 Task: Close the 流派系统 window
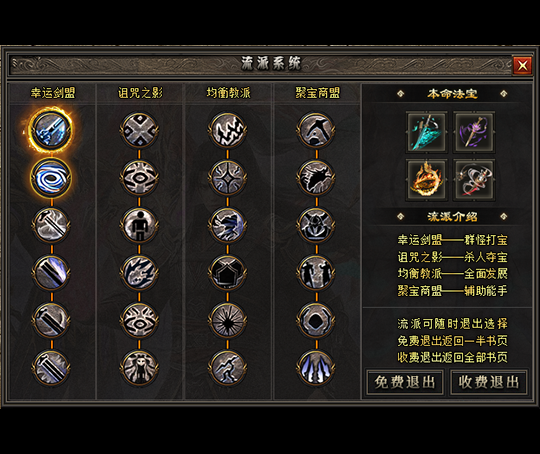coord(522,65)
